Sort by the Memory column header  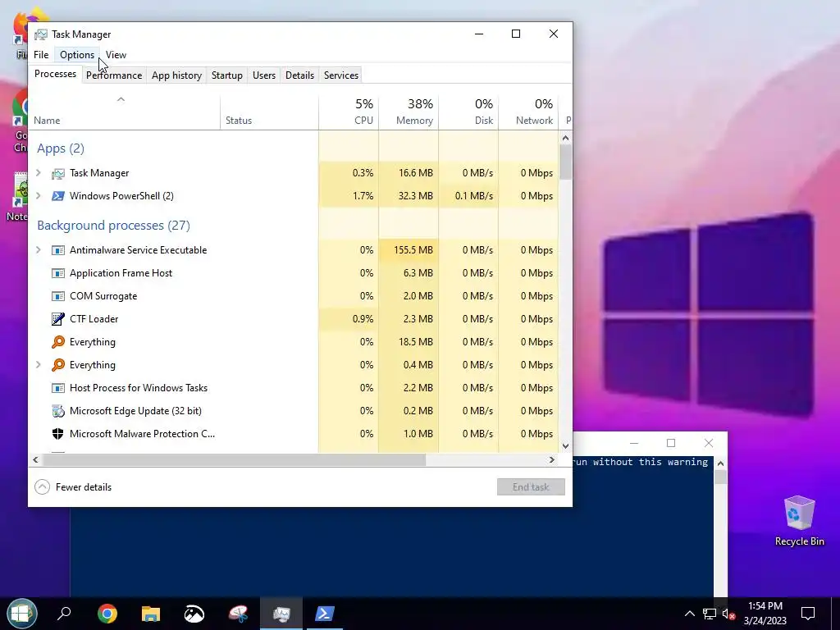pos(409,112)
